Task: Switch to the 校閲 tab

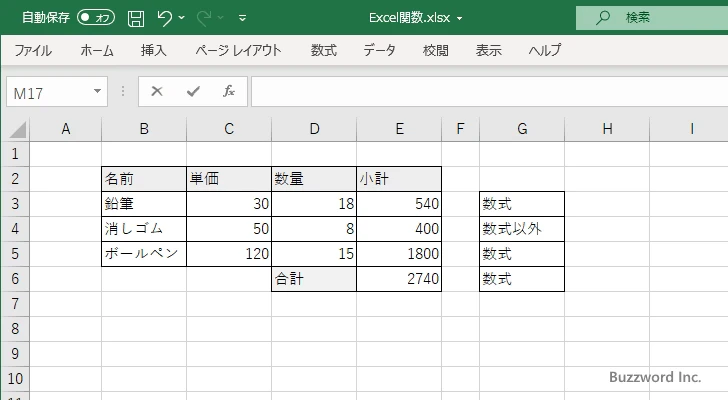Action: point(436,50)
